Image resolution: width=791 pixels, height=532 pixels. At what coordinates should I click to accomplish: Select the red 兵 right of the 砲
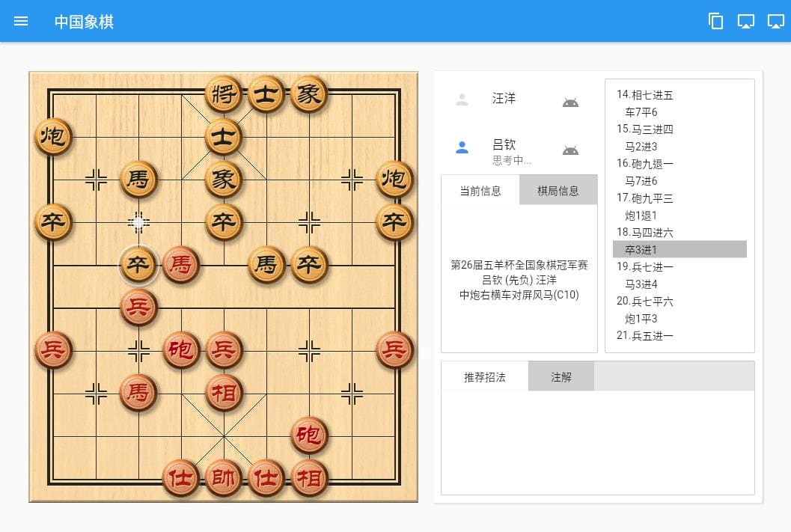point(224,349)
